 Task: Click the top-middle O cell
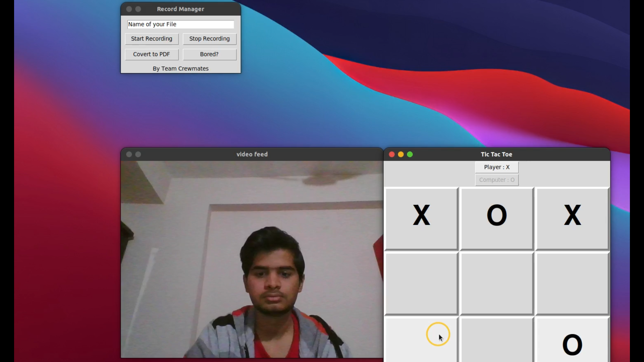(497, 219)
